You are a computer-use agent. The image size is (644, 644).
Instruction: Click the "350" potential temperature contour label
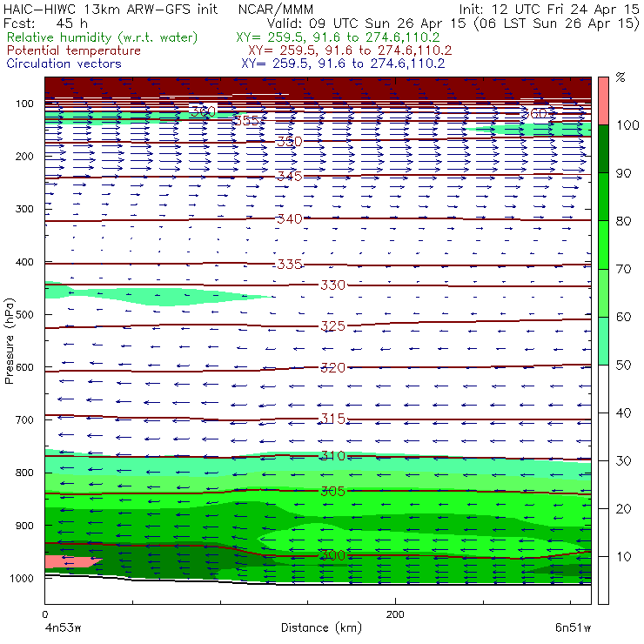[290, 142]
